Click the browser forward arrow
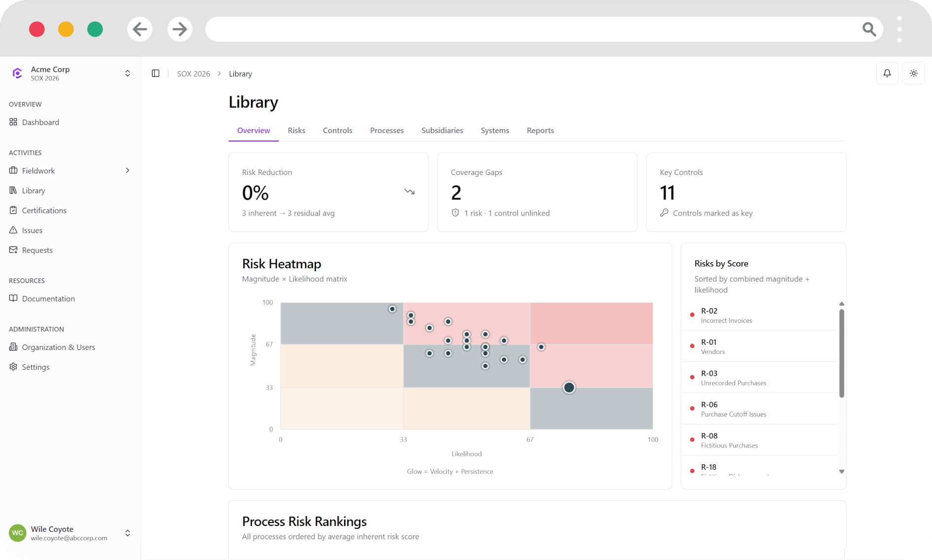Screen dimensions: 932x560 [x=180, y=29]
